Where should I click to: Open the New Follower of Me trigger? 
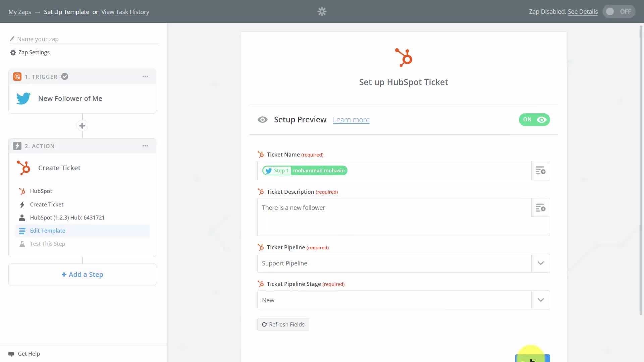[x=82, y=99]
